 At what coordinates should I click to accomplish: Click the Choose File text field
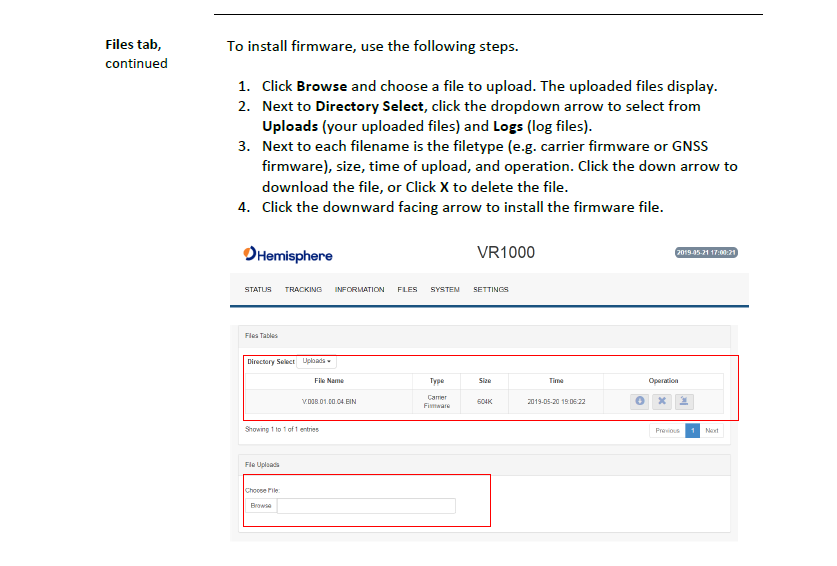[x=365, y=506]
